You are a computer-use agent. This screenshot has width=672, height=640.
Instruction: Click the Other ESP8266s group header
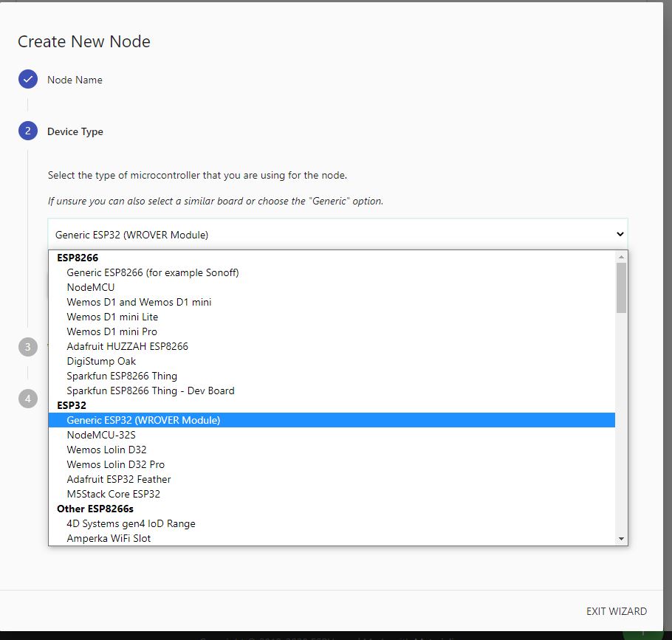tap(95, 509)
